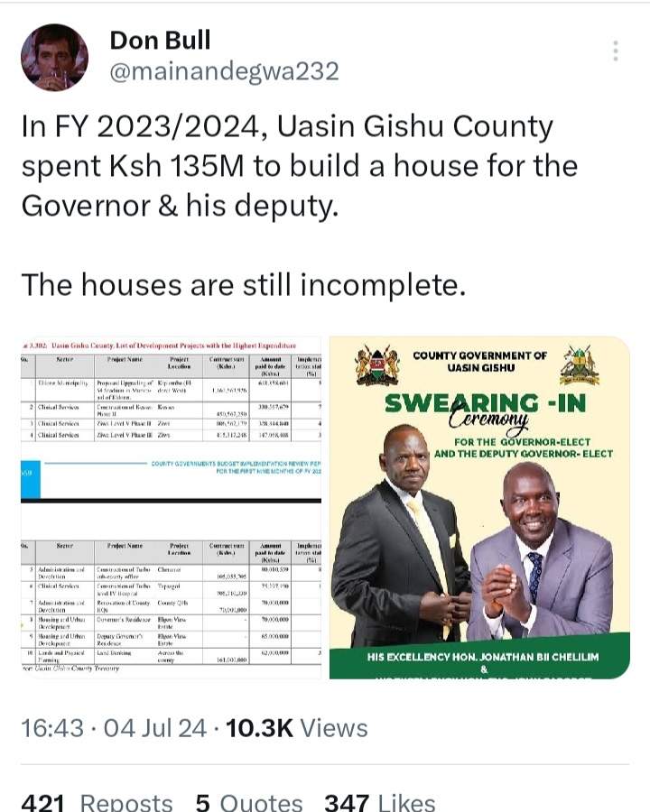The height and width of the screenshot is (812, 650).
Task: Open the Swearing-In Ceremony poster image
Action: tap(480, 507)
